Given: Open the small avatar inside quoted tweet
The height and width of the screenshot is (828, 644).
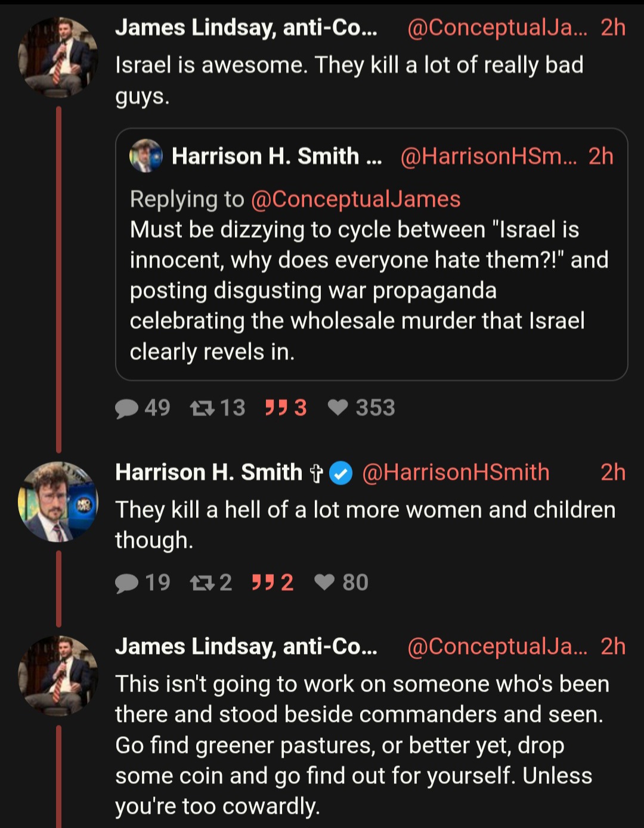Looking at the screenshot, I should [146, 156].
